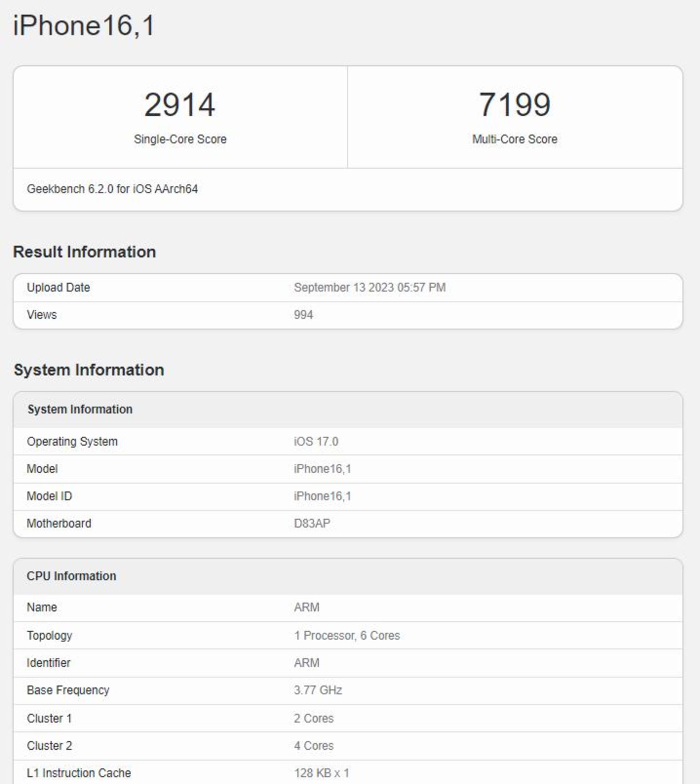Click the Views count 994
The width and height of the screenshot is (700, 784).
[303, 315]
